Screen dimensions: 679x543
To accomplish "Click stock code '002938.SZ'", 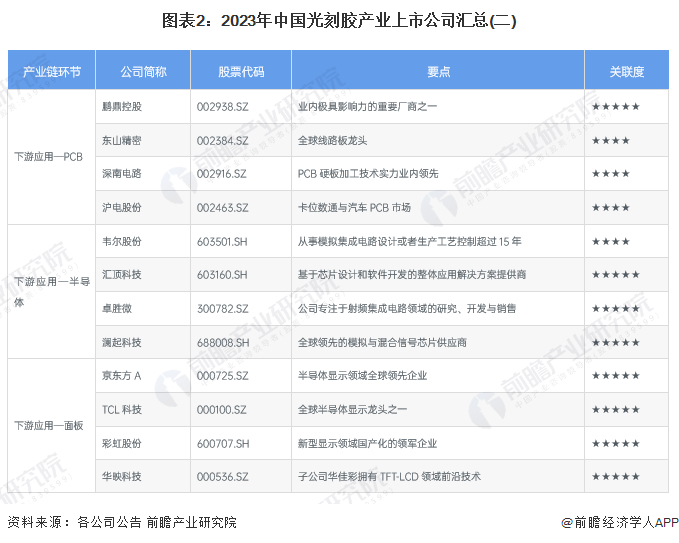I will click(x=223, y=107).
